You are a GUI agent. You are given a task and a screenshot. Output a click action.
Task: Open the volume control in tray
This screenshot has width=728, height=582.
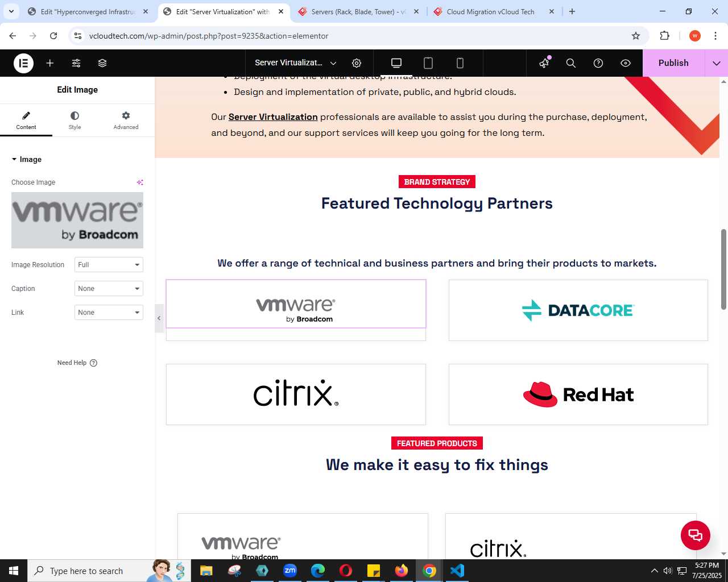(668, 571)
